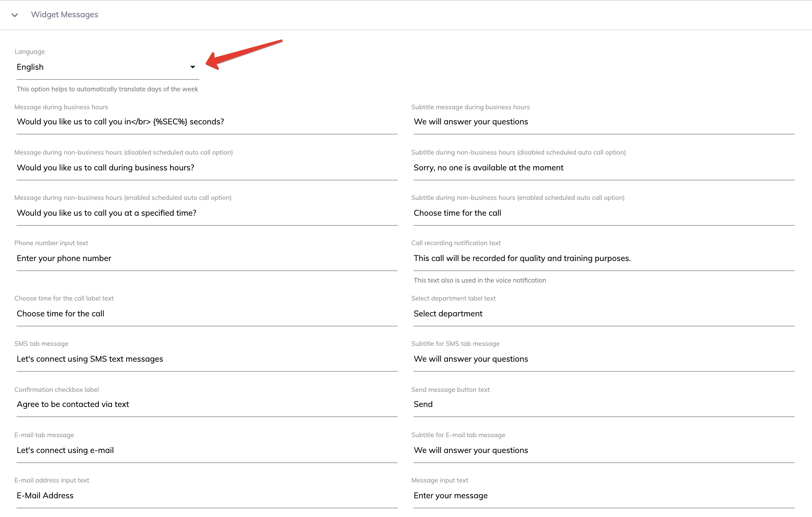
Task: Open the Language dropdown arrow
Action: click(x=192, y=67)
